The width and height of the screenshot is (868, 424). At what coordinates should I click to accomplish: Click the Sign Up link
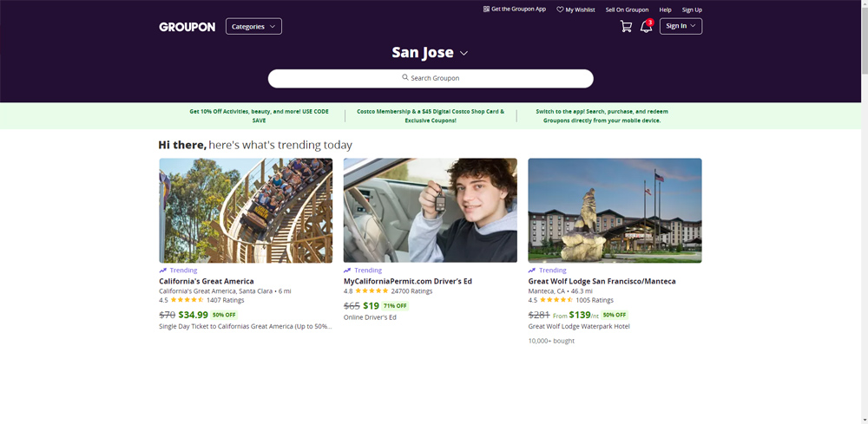[692, 10]
